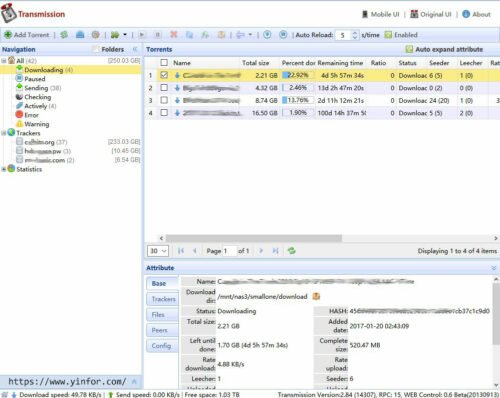Open the Trackers tab in Attribute panel
This screenshot has width=500, height=398.
coord(163,299)
